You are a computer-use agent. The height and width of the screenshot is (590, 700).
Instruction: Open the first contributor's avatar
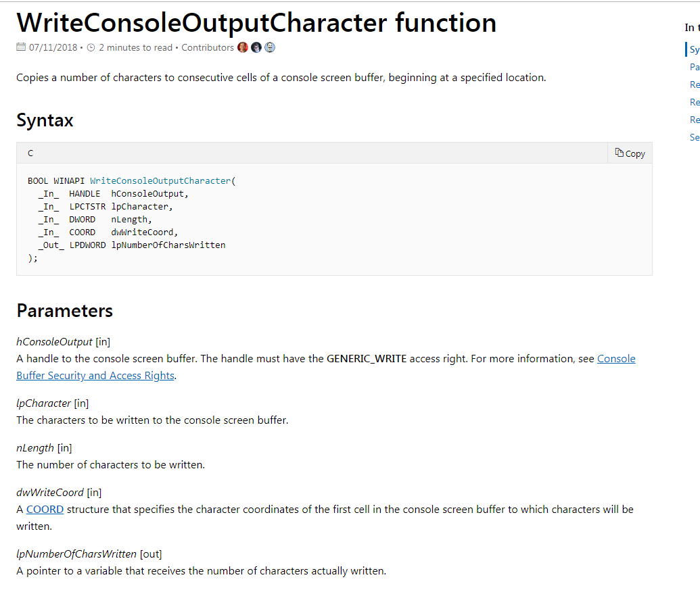click(x=243, y=47)
